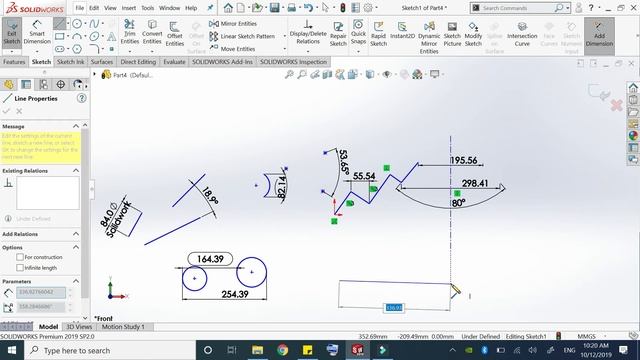Insert a Sketch Picture
This screenshot has width=640, height=360.
click(452, 33)
